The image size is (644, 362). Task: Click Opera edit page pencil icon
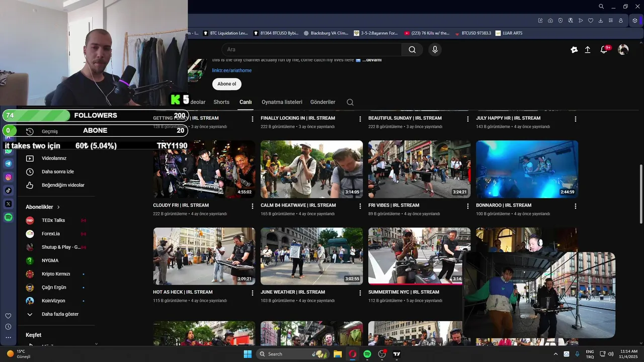coord(540,21)
